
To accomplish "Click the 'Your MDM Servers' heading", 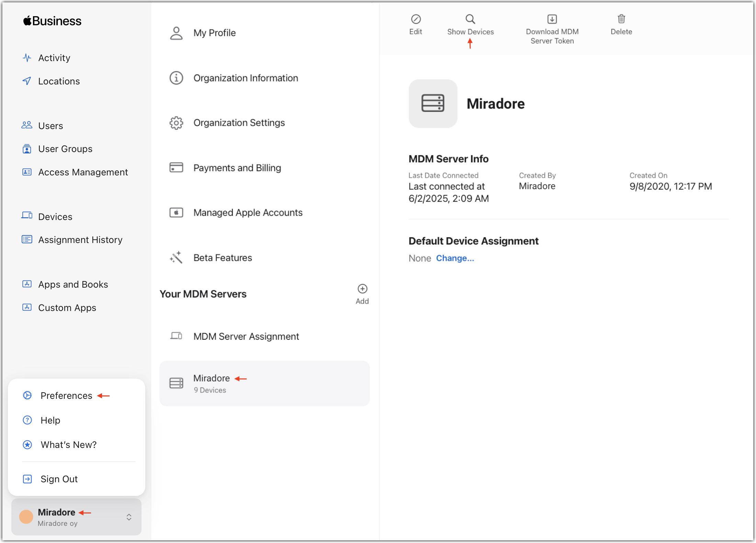I will [x=203, y=294].
